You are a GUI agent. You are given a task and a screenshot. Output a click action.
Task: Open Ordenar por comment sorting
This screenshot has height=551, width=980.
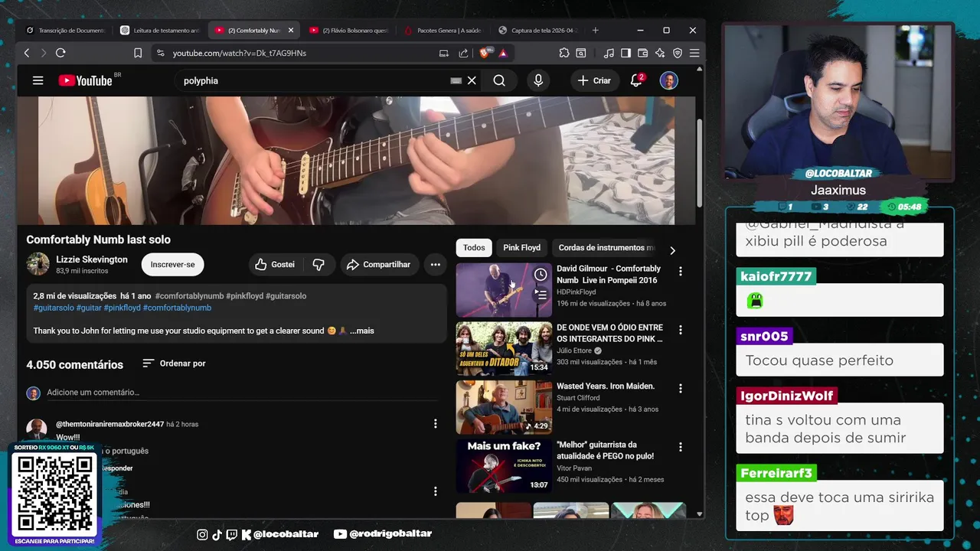(174, 364)
